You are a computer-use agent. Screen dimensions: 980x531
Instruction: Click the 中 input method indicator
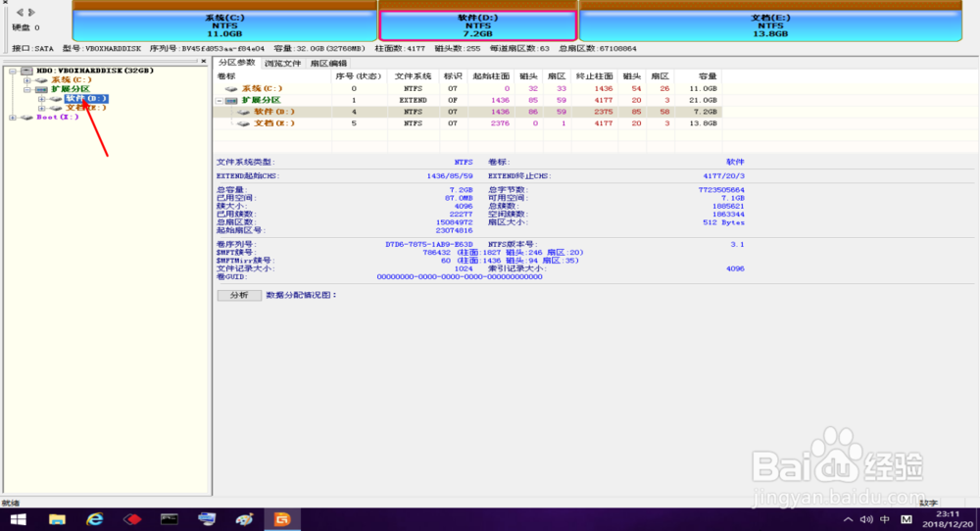tap(885, 519)
